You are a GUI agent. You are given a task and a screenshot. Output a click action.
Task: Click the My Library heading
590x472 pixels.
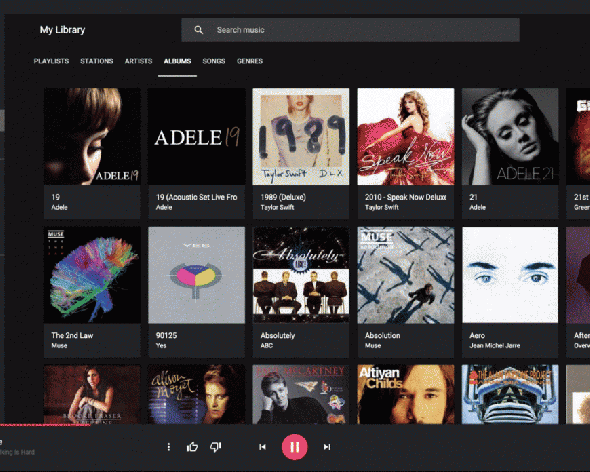pyautogui.click(x=62, y=30)
